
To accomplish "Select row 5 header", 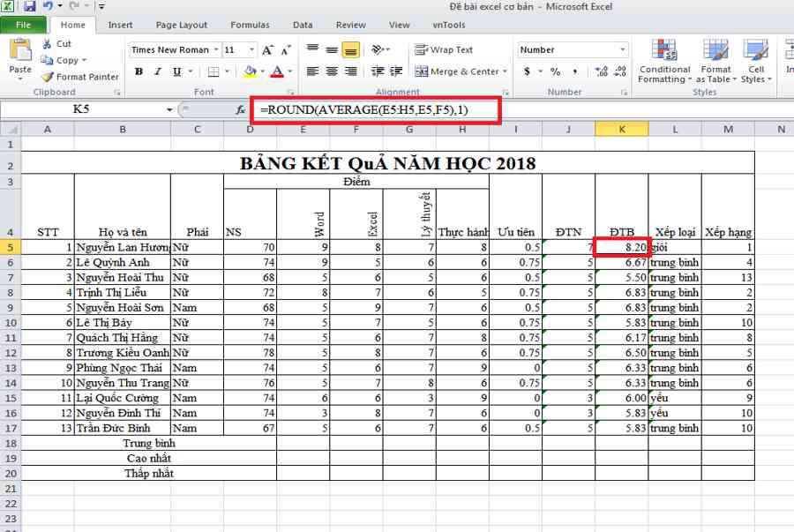I will point(10,247).
